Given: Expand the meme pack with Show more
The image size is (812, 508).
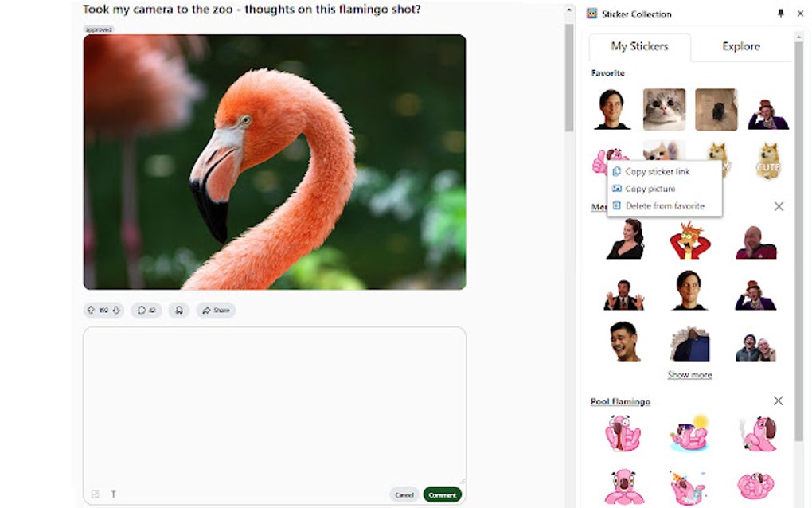Looking at the screenshot, I should click(x=689, y=375).
